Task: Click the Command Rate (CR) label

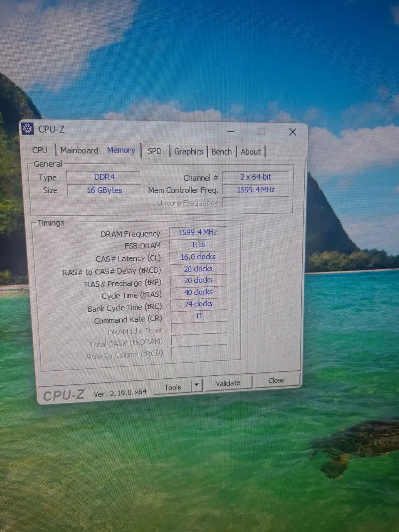Action: pos(128,320)
